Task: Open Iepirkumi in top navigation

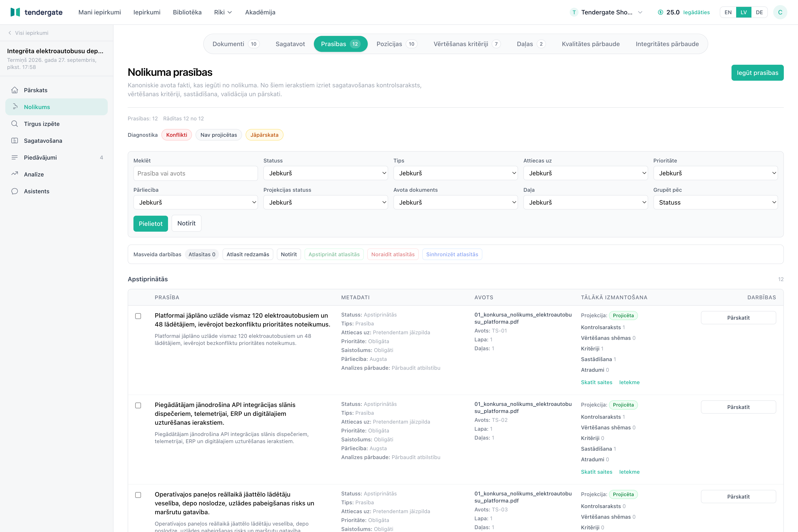Action: click(x=147, y=12)
